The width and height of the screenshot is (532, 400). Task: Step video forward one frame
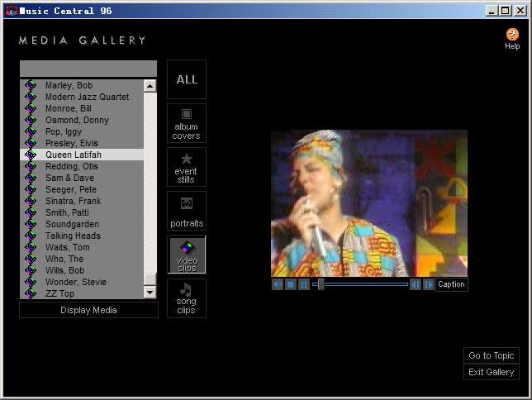429,284
